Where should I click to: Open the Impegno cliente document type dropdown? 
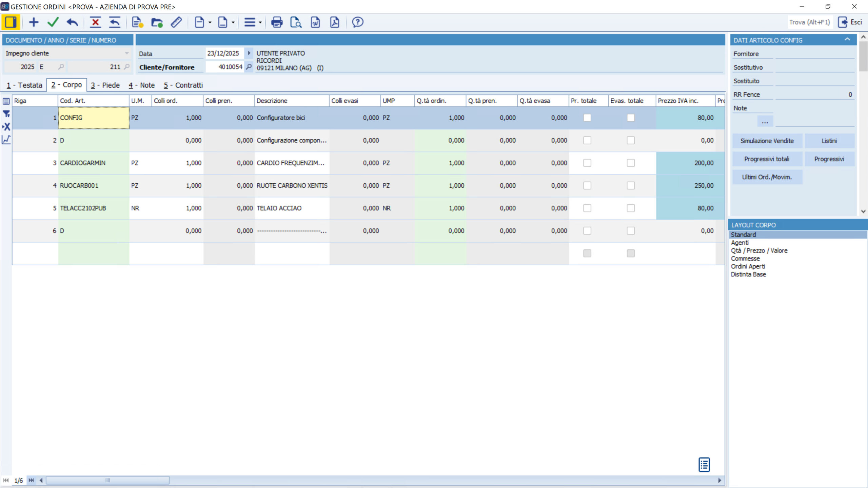pos(126,53)
